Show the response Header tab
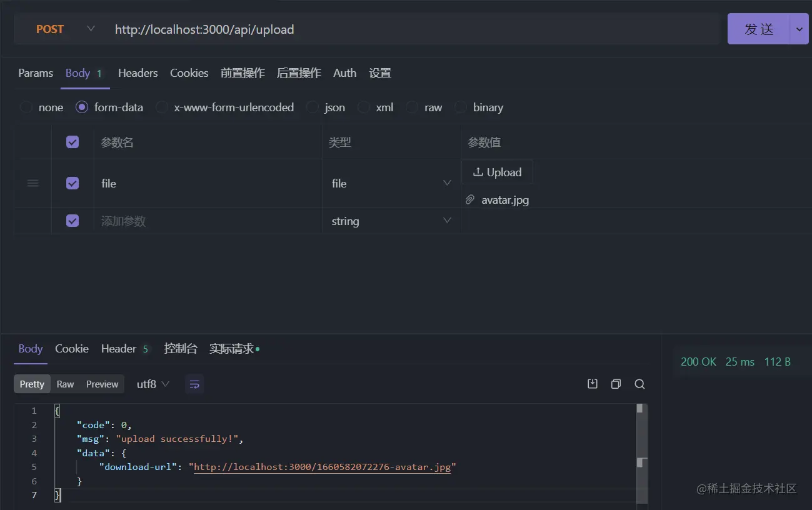 [x=126, y=349]
